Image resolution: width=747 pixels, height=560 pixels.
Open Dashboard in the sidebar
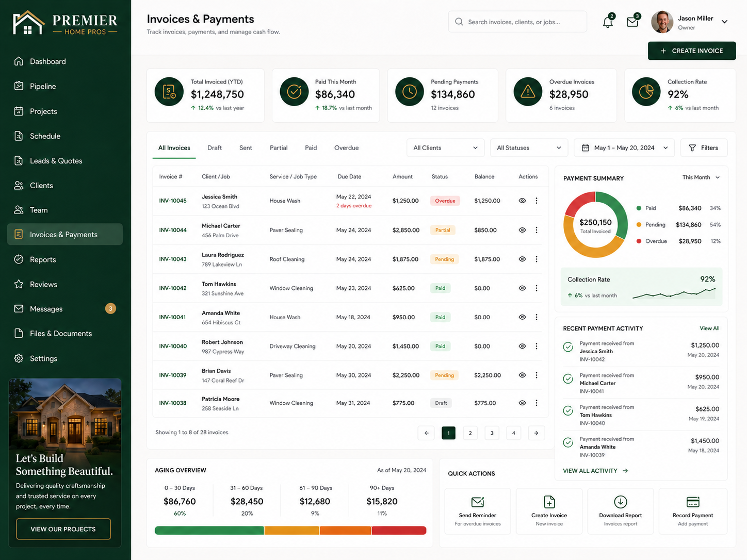[65, 61]
